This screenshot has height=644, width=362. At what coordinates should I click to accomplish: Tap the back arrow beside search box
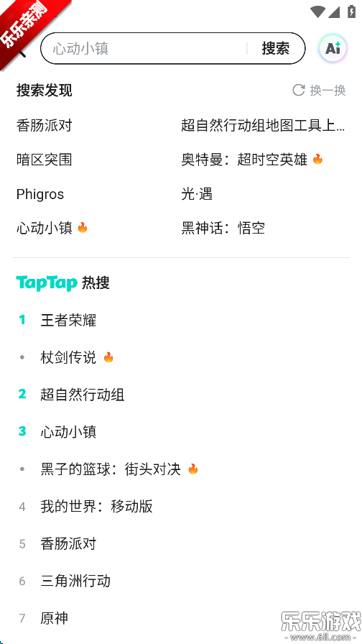coord(21,51)
